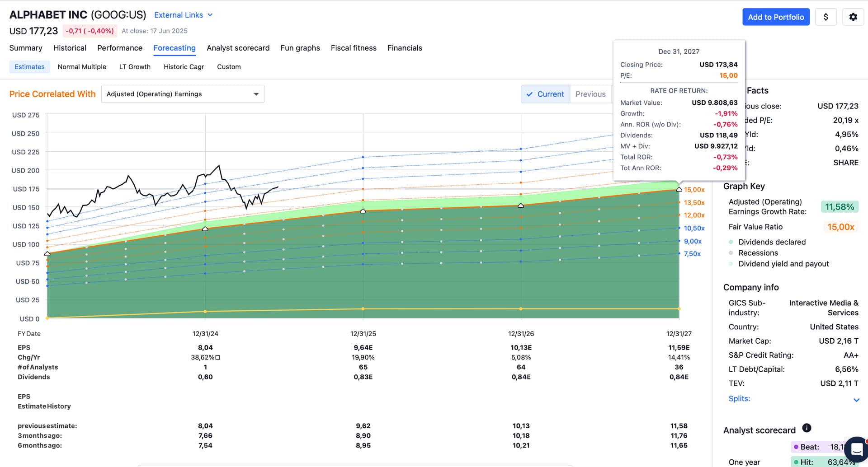The image size is (868, 467).
Task: Click the 15,00x multiple line label
Action: [x=694, y=190]
